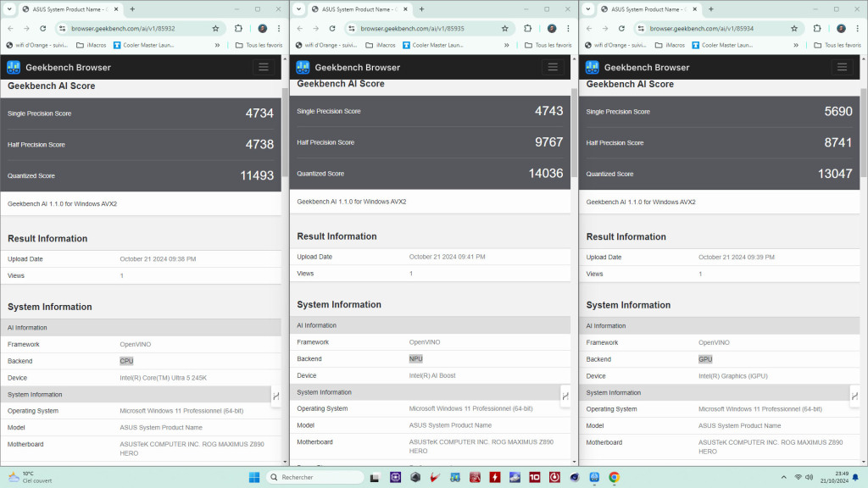Image resolution: width=868 pixels, height=488 pixels.
Task: Open the Google Chrome taskbar icon
Action: [614, 477]
